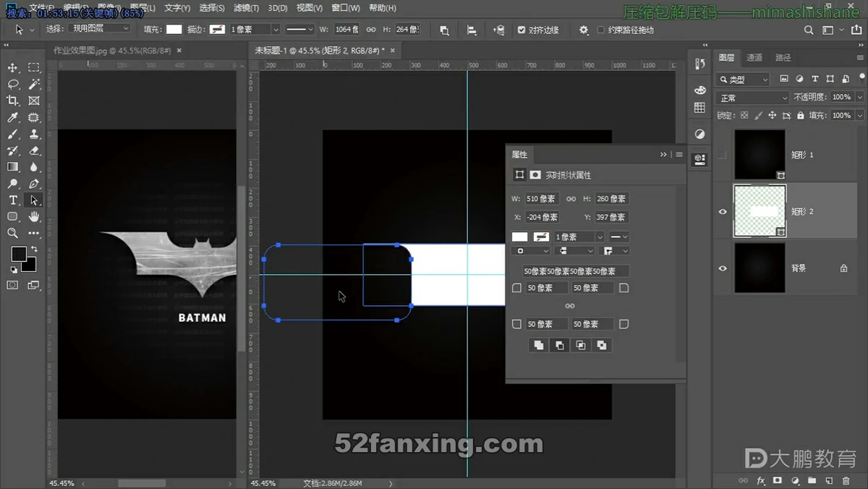Select the Magic Wand tool

coord(34,84)
